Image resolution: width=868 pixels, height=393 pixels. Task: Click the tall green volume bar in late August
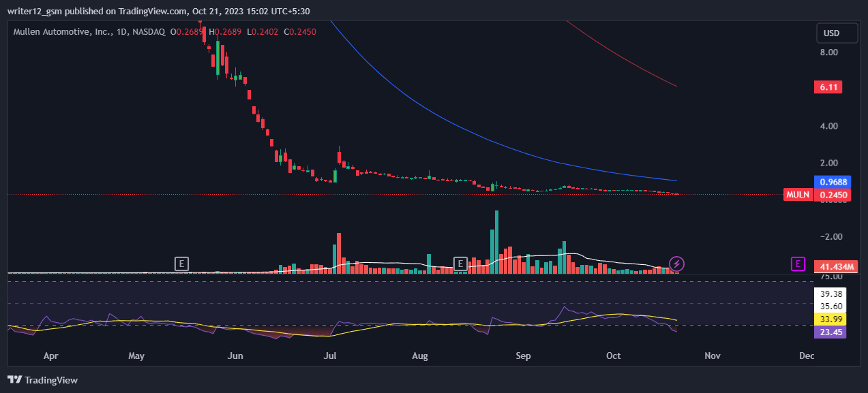(x=496, y=242)
